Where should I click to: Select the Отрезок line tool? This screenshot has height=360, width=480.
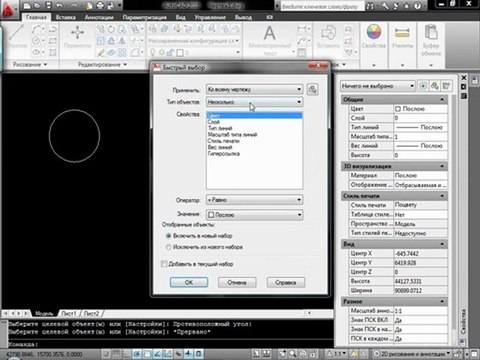pos(16,37)
